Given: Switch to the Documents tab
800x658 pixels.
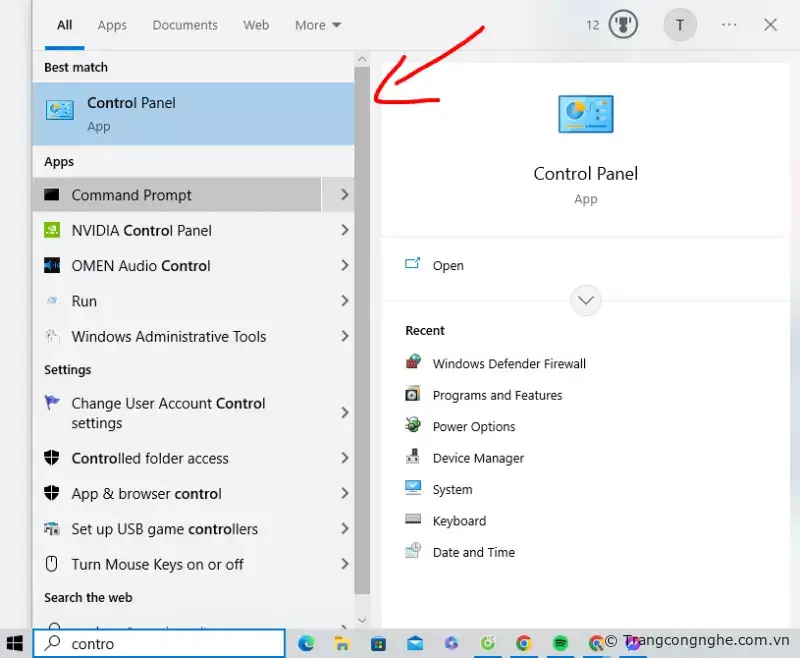Looking at the screenshot, I should pos(185,25).
